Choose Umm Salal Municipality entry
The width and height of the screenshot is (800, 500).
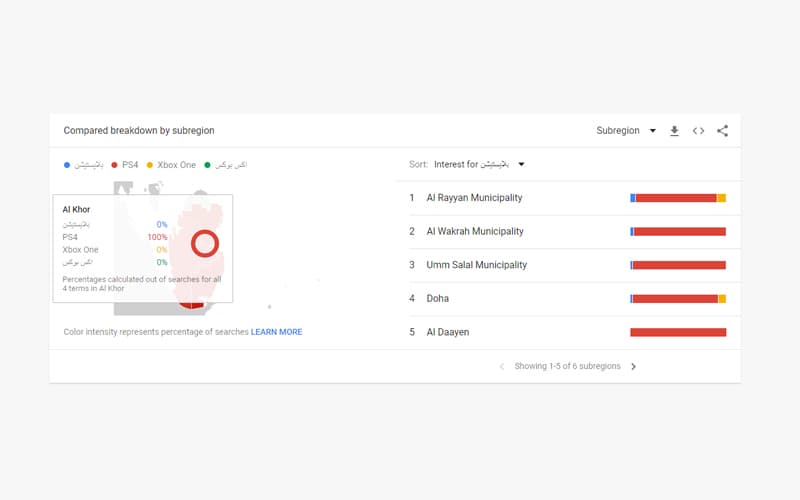click(476, 265)
